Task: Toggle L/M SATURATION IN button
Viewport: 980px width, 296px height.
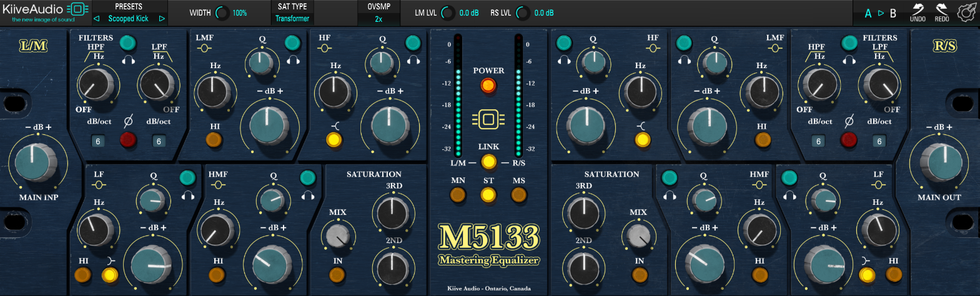Action: tap(337, 275)
